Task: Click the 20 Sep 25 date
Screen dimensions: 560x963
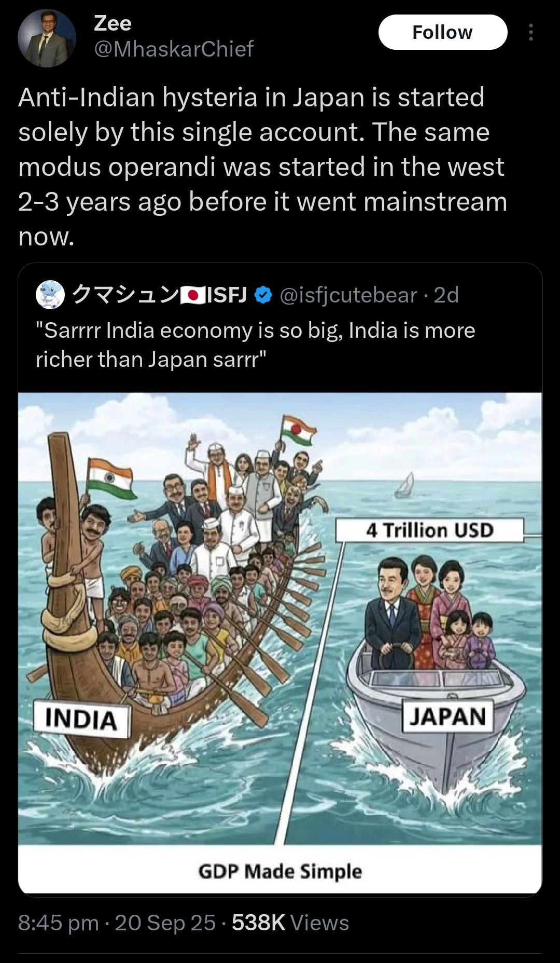Action: pos(165,923)
